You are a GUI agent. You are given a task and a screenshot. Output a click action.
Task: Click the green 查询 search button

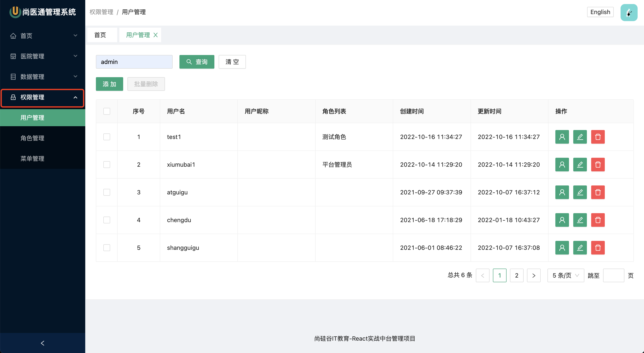197,62
